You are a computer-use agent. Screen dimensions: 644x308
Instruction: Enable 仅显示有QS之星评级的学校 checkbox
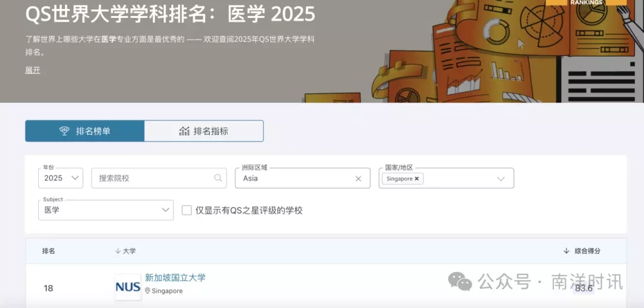(187, 210)
